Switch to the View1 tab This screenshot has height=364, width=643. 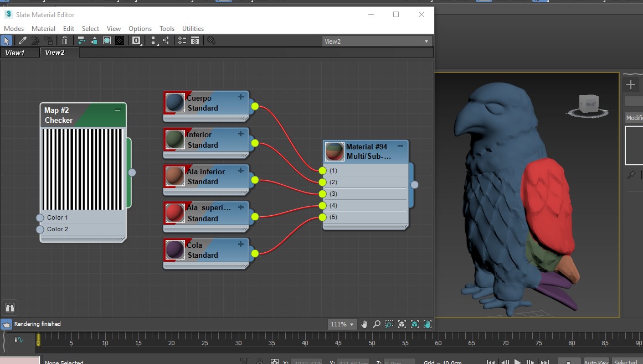tap(16, 53)
